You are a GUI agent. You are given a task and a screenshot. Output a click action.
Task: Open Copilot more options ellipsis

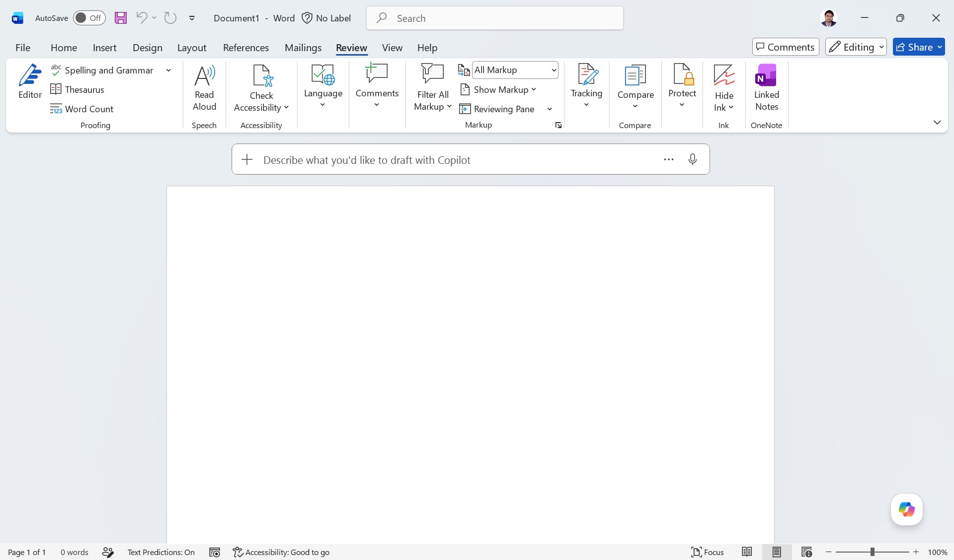pos(669,159)
